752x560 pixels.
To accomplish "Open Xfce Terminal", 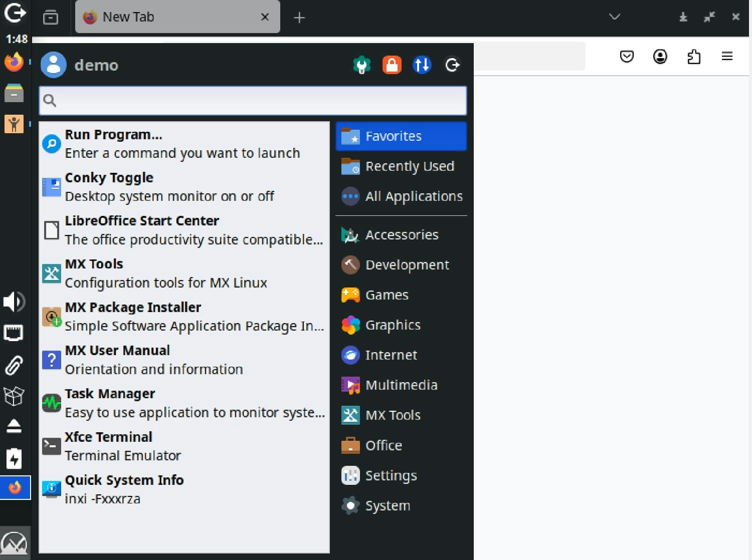I will [x=184, y=446].
